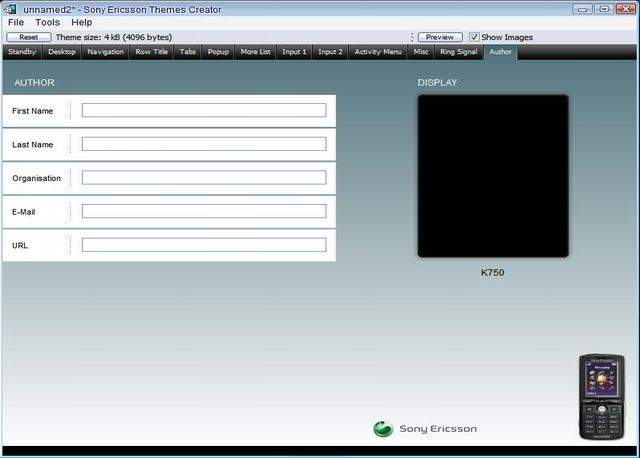
Task: Click the K750 phone image
Action: (x=602, y=397)
